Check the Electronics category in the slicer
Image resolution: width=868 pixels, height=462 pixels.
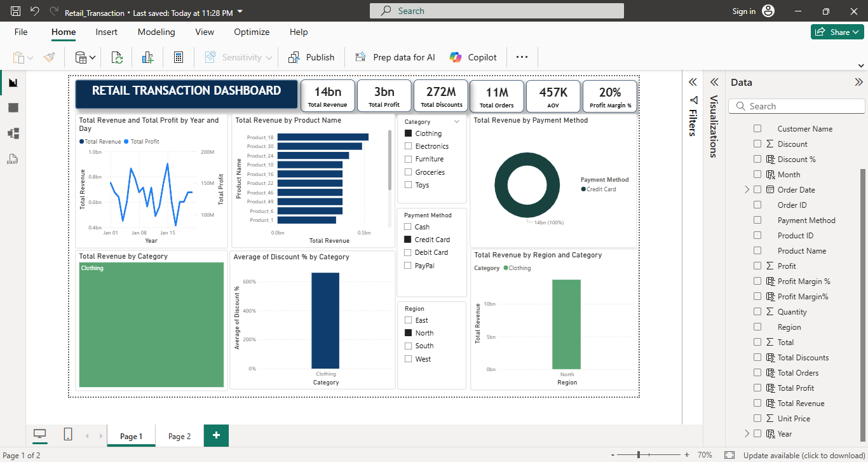coord(407,146)
